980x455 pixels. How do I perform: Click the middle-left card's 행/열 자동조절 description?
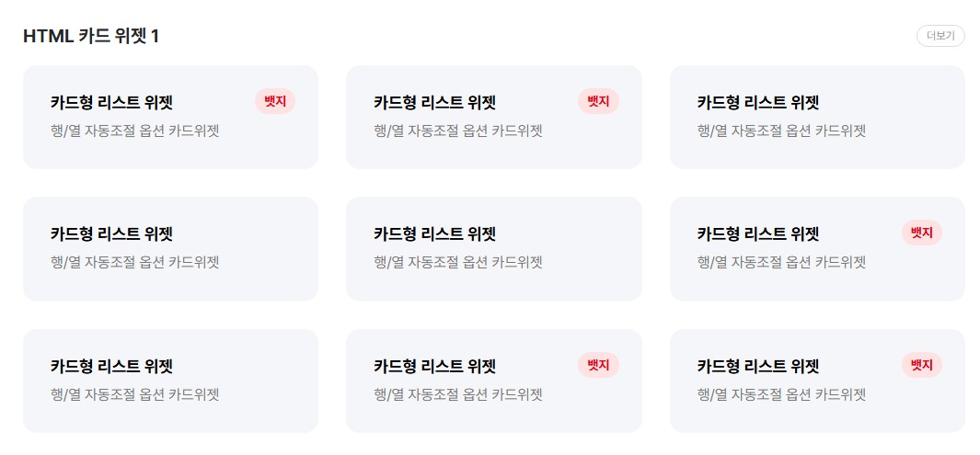pyautogui.click(x=134, y=263)
